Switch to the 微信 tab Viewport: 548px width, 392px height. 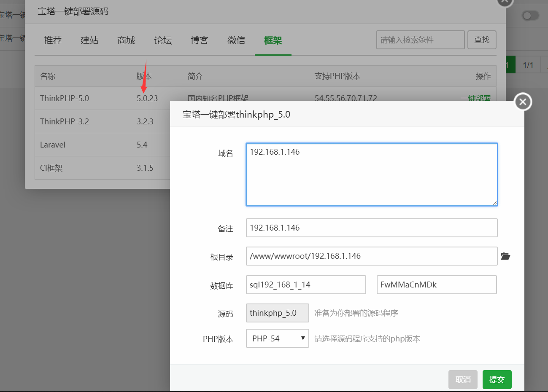point(236,40)
